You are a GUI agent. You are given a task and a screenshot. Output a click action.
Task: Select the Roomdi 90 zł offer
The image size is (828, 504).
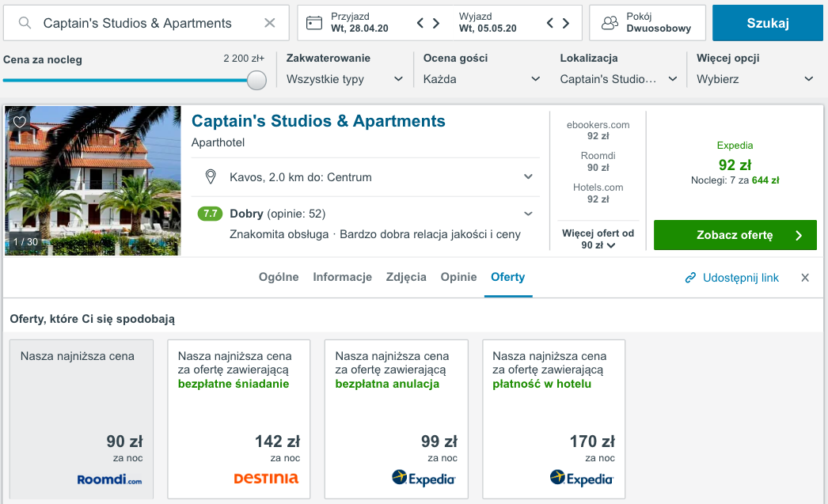click(598, 161)
